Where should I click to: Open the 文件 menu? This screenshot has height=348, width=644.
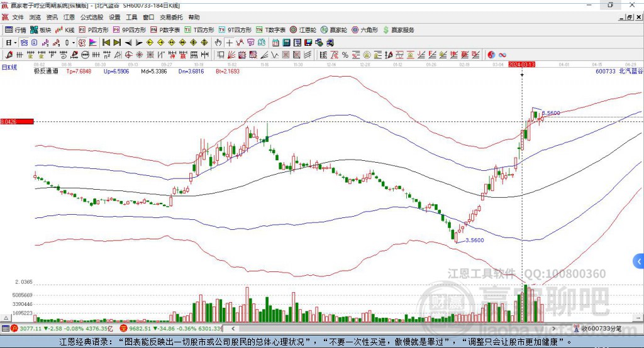coord(18,17)
